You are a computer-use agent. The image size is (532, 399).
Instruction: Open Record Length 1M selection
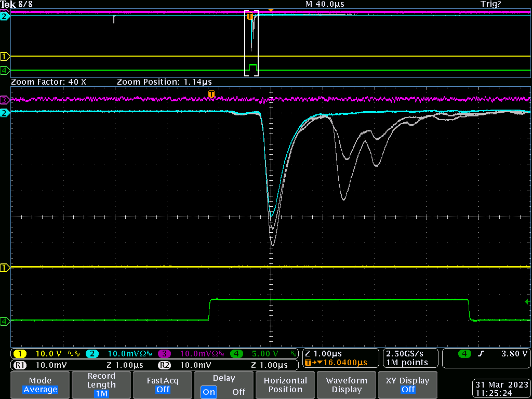[x=101, y=384]
